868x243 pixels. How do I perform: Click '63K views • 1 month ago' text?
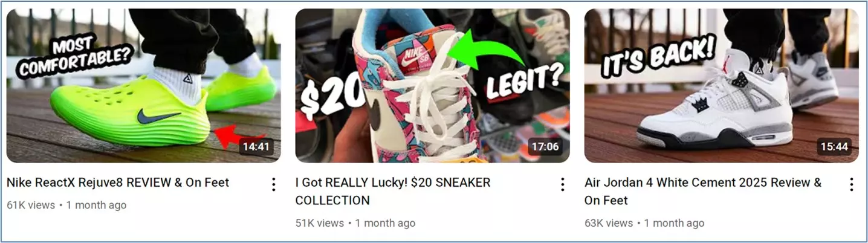(644, 224)
